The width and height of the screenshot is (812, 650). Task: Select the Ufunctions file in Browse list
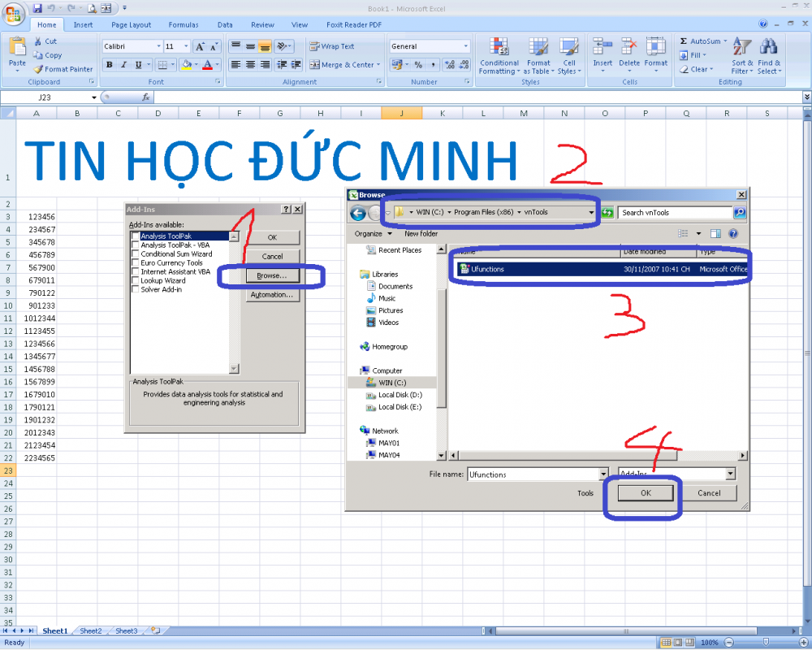[x=603, y=269]
